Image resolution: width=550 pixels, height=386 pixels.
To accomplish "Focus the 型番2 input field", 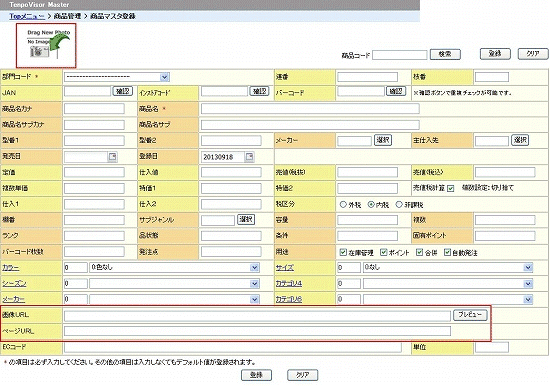I will point(231,141).
